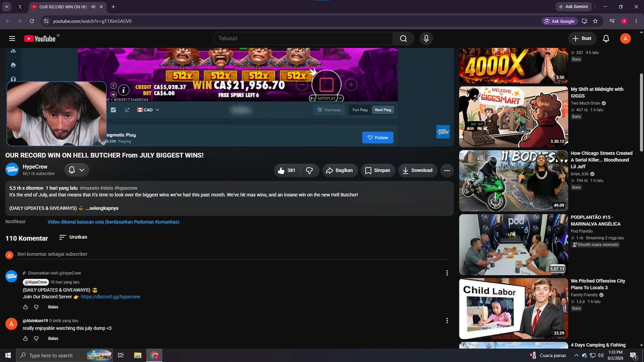This screenshot has width=644, height=362.
Task: Click Balas under pinned HypeCrew comment
Action: [53, 307]
